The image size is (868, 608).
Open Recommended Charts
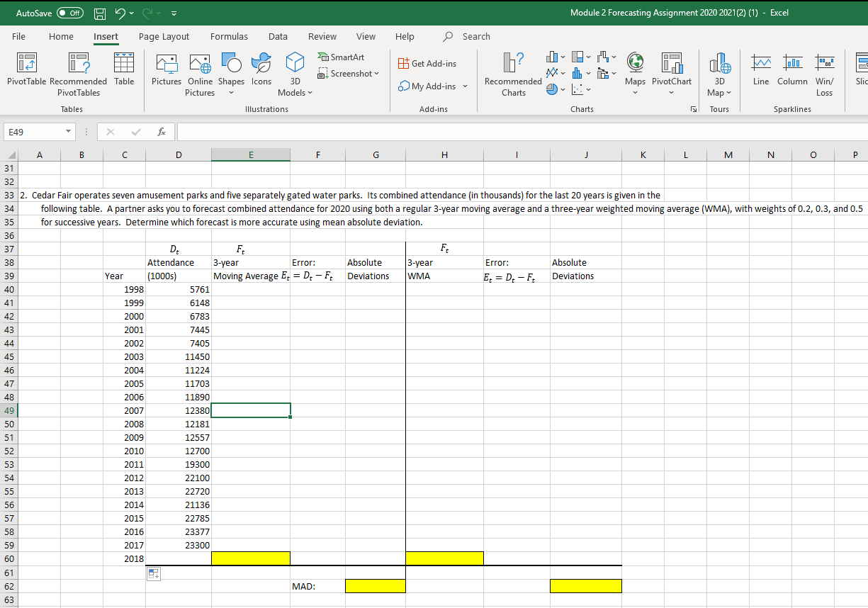pyautogui.click(x=512, y=71)
